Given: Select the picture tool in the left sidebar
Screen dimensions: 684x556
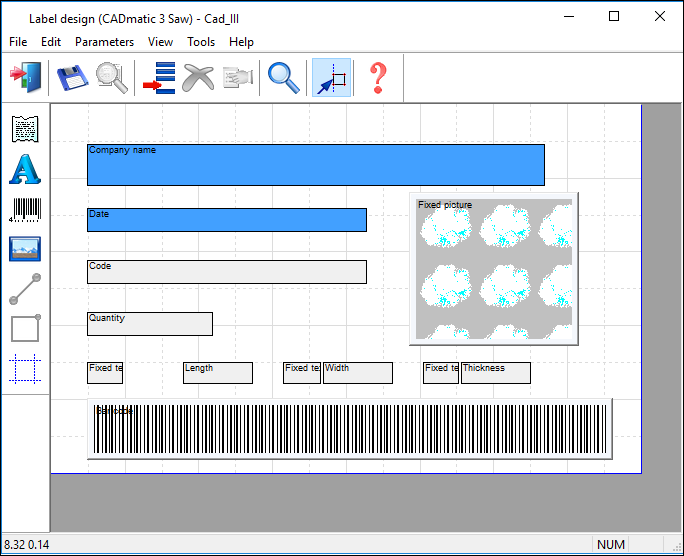Looking at the screenshot, I should (x=25, y=249).
